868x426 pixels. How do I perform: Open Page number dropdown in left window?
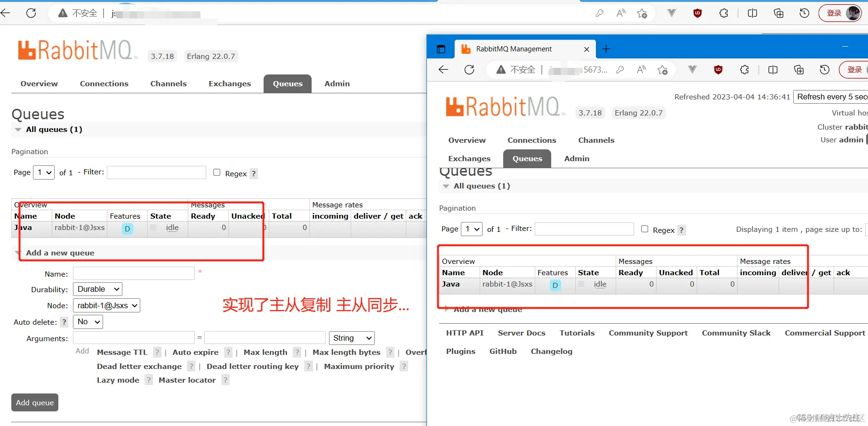[x=44, y=172]
